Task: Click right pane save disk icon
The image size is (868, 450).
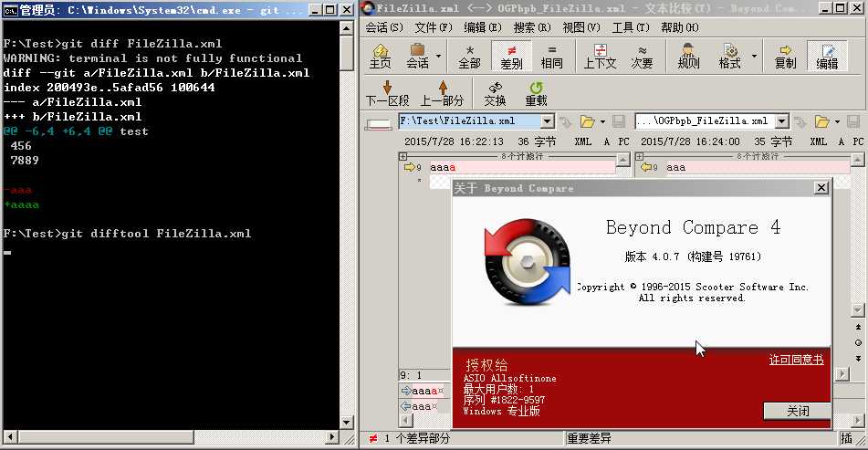Action: tap(853, 121)
